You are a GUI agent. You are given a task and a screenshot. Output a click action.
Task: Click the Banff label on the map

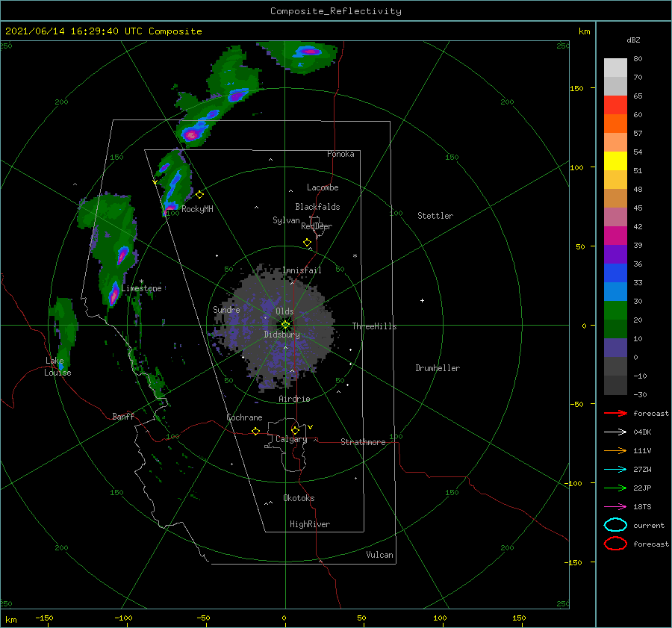point(123,416)
